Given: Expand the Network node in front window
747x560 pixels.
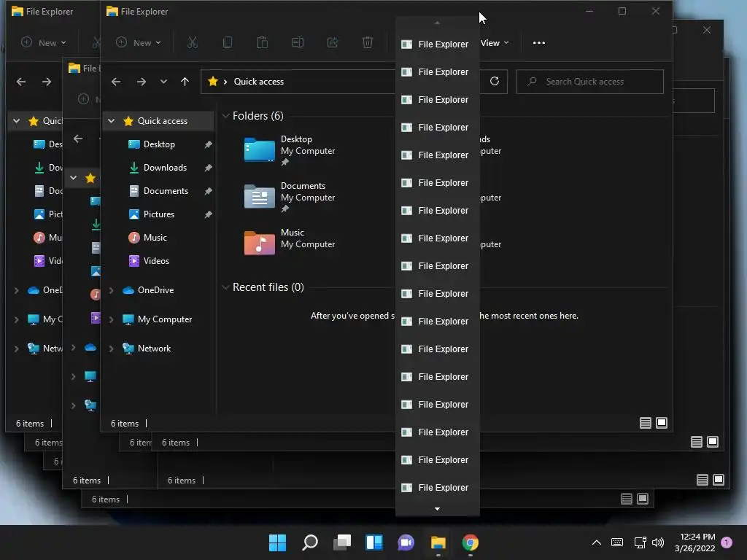Looking at the screenshot, I should [111, 349].
